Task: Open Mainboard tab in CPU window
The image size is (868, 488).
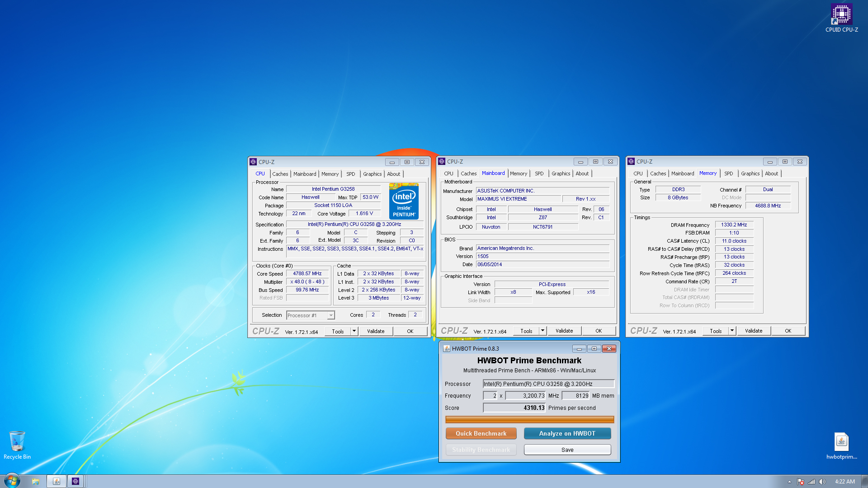Action: click(305, 174)
